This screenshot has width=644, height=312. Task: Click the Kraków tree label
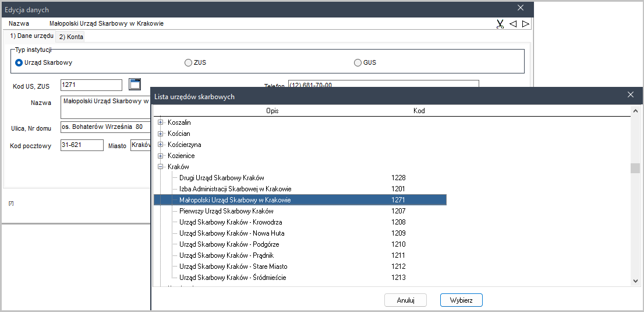178,167
